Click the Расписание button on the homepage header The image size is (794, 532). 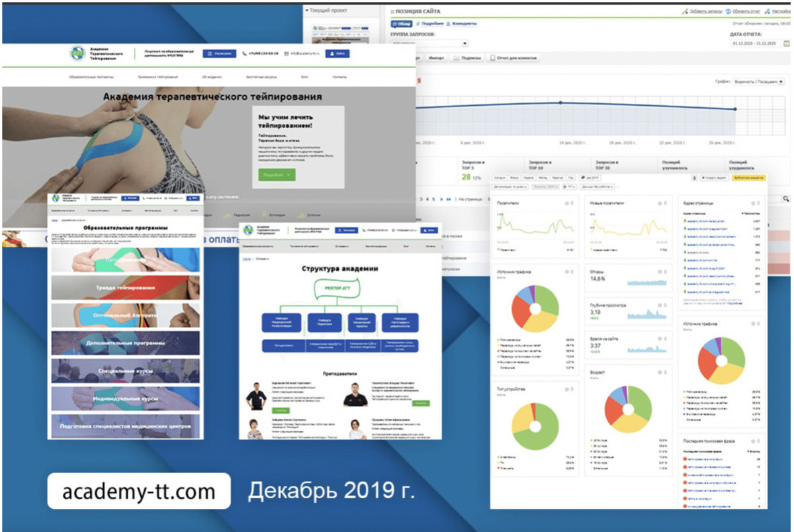(219, 54)
